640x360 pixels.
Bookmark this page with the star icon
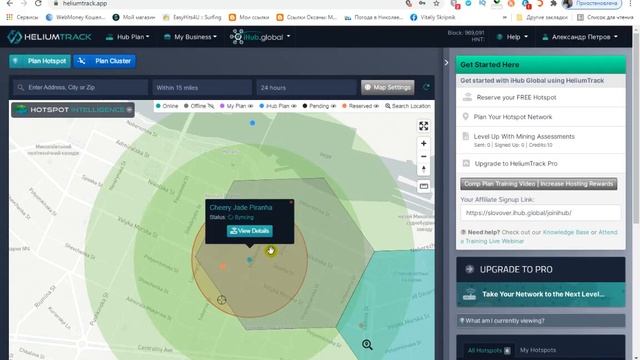pos(436,3)
